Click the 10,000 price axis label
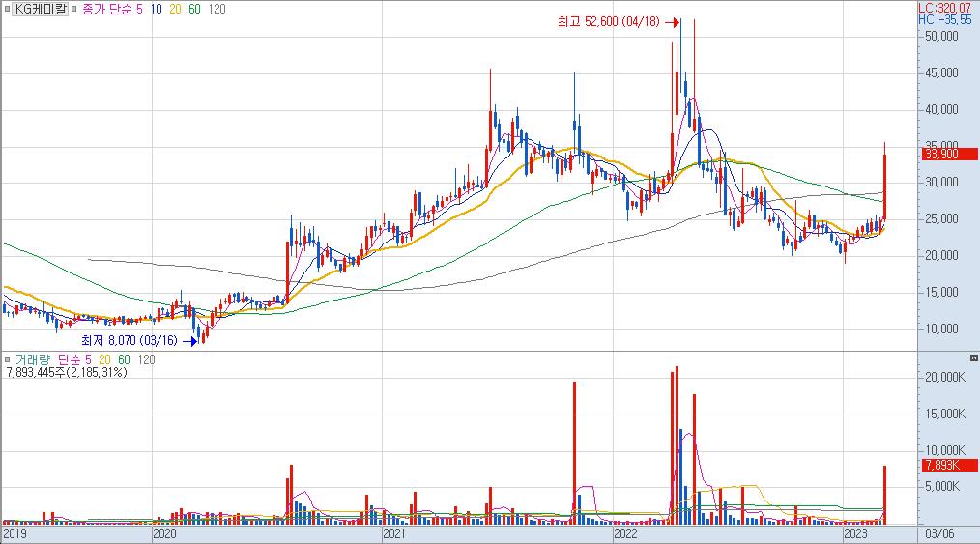The height and width of the screenshot is (544, 980). point(940,329)
